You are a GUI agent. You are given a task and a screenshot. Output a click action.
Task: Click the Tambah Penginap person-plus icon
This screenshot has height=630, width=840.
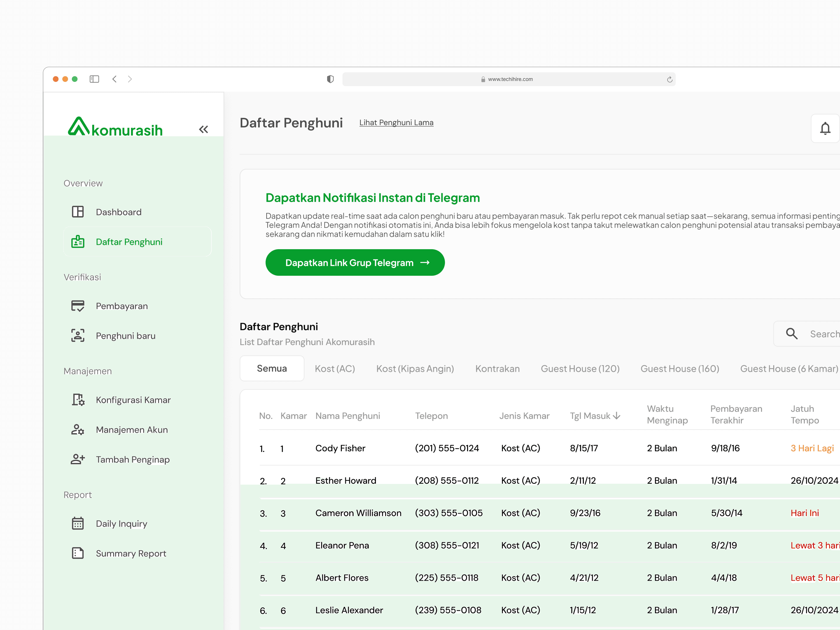(x=78, y=459)
